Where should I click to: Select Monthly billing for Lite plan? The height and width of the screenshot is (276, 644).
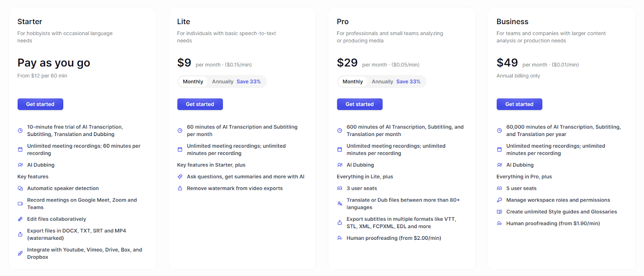(193, 82)
